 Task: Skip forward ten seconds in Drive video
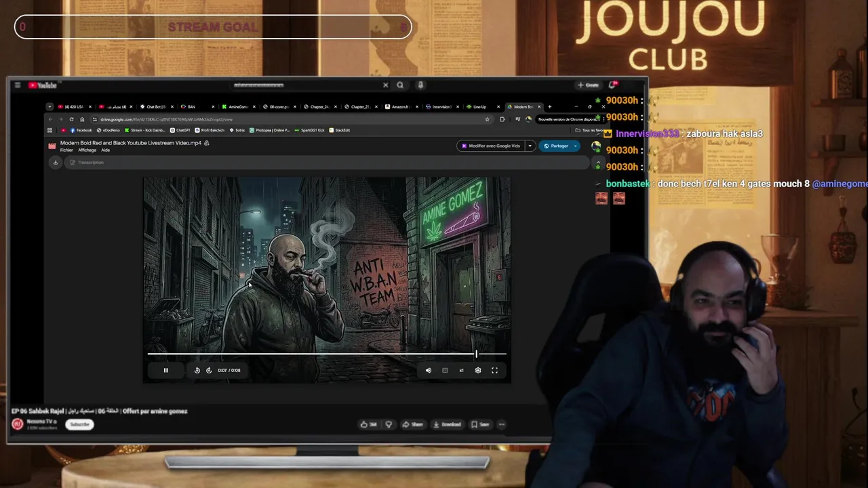pyautogui.click(x=209, y=370)
